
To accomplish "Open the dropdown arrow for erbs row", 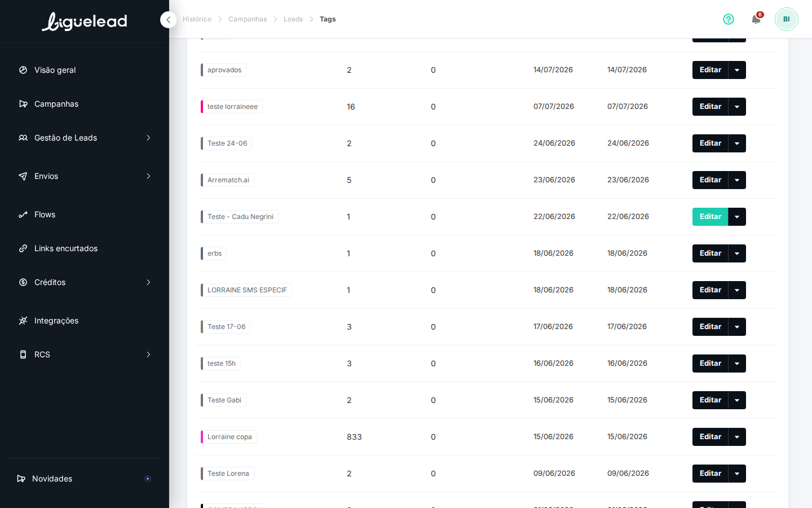I will pos(737,253).
